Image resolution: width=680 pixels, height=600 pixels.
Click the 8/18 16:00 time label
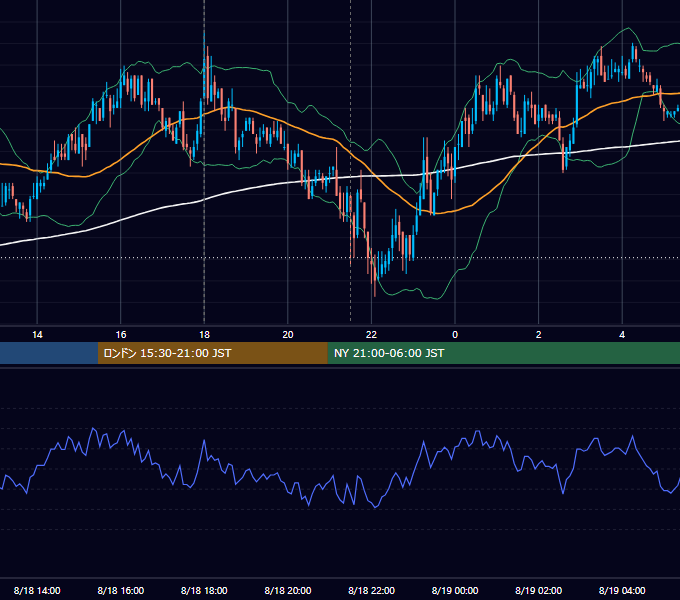[x=121, y=590]
